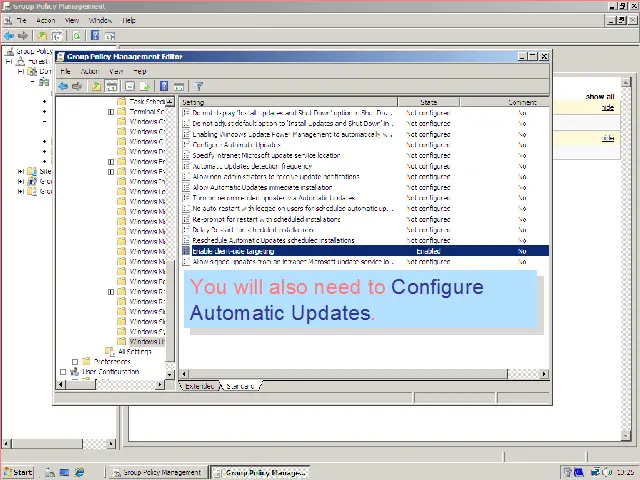Open Help menu in Group Policy Management Editor
The image size is (640, 480).
(140, 71)
